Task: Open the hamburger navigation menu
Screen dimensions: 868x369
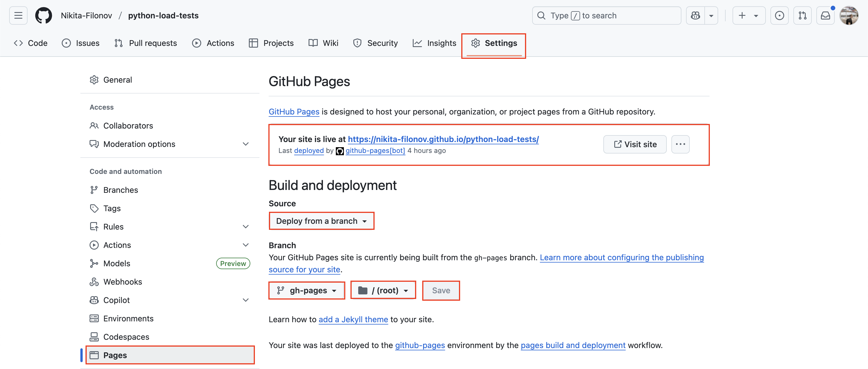Action: tap(18, 15)
